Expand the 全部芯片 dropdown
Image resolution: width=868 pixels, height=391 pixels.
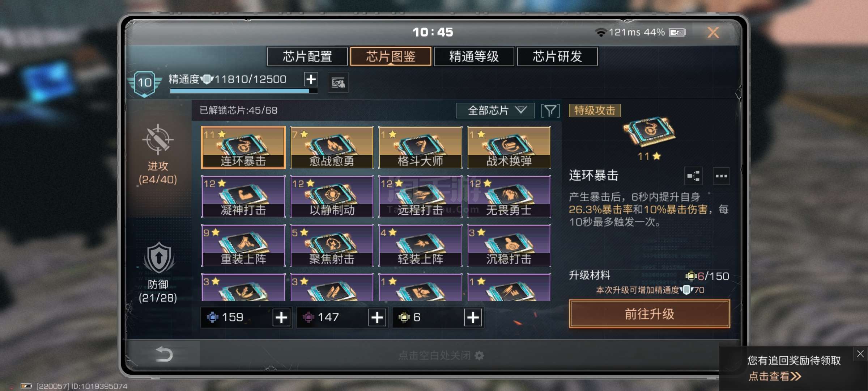[495, 110]
